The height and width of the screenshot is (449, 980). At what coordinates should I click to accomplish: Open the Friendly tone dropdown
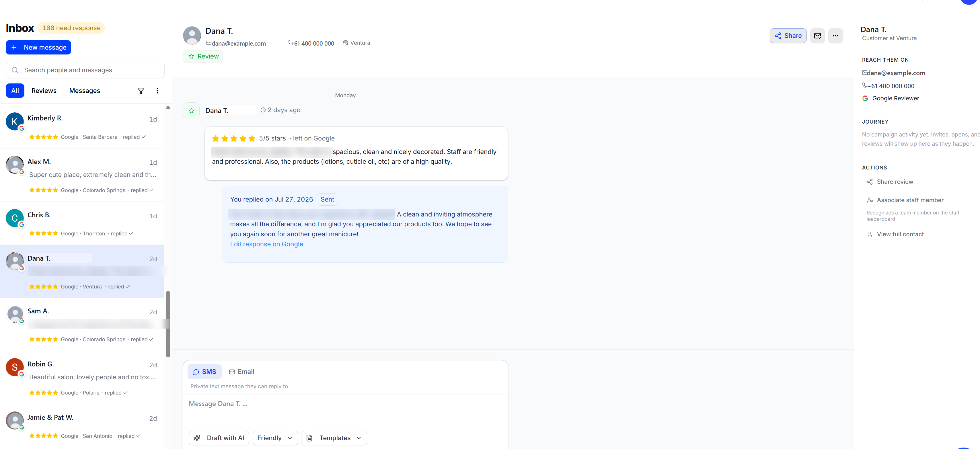(275, 438)
